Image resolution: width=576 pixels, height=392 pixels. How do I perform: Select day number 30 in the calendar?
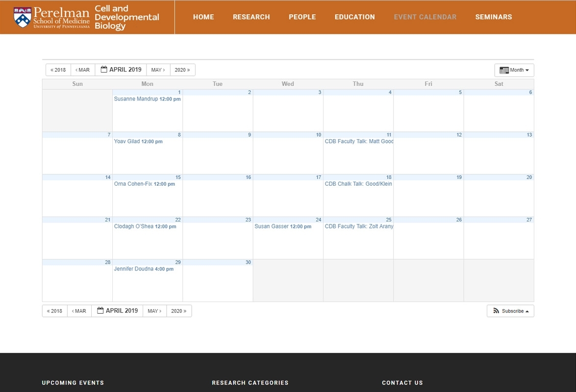(x=249, y=263)
